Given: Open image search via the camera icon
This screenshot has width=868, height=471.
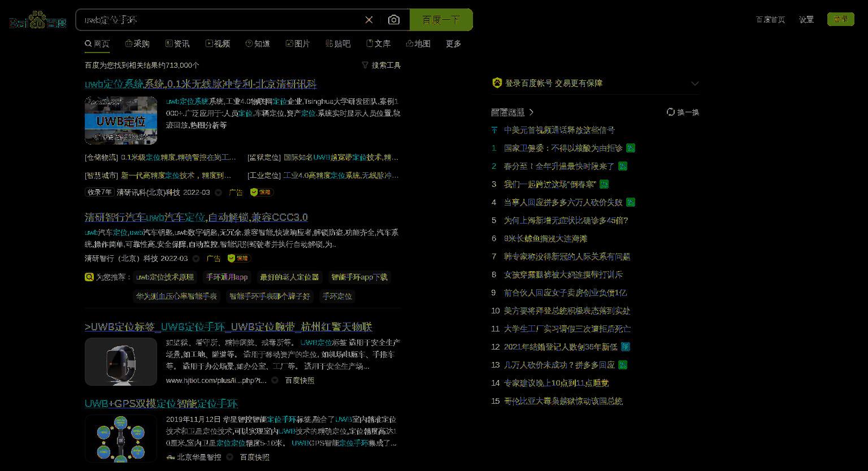Looking at the screenshot, I should [x=394, y=20].
